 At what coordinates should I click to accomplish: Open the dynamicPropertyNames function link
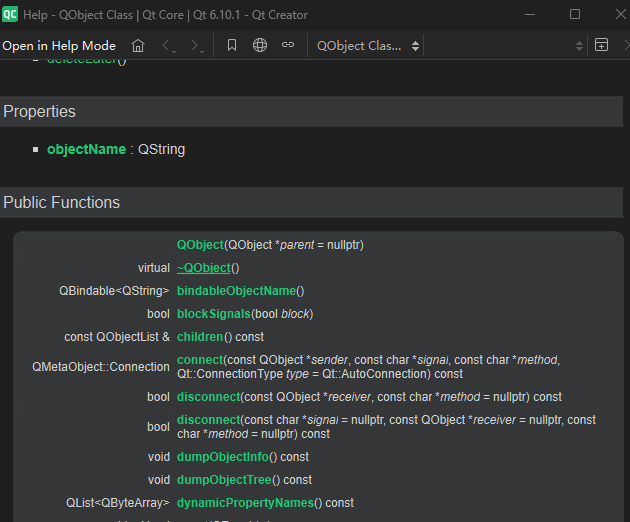pyautogui.click(x=245, y=503)
